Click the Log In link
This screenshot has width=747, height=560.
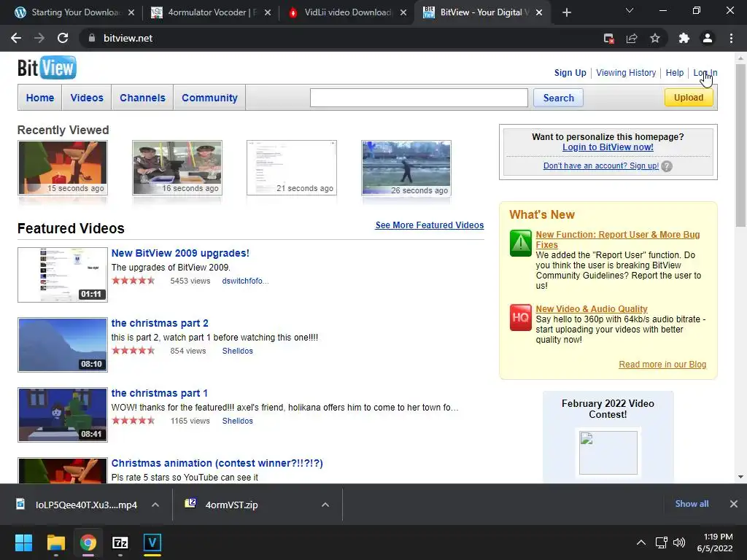(705, 73)
